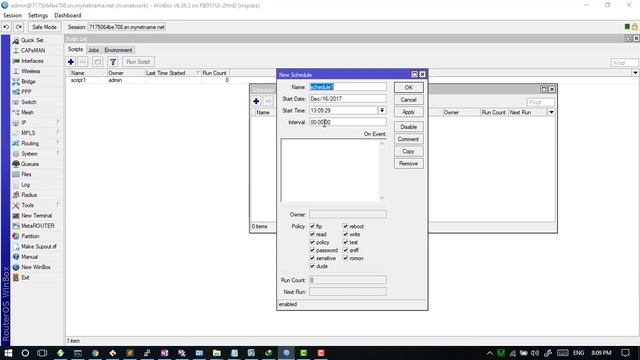
Task: Open Session menu
Action: 12,16
